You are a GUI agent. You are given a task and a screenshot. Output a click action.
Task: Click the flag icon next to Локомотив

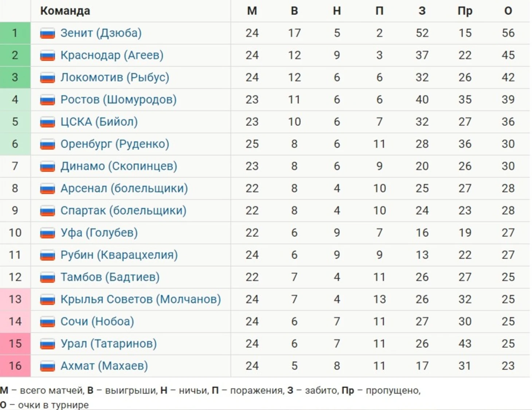(47, 78)
